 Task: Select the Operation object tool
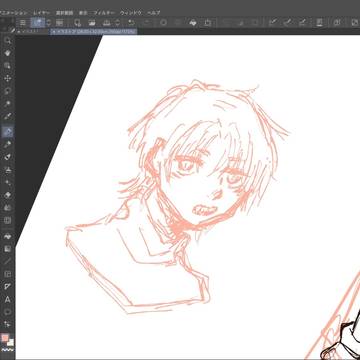8,66
